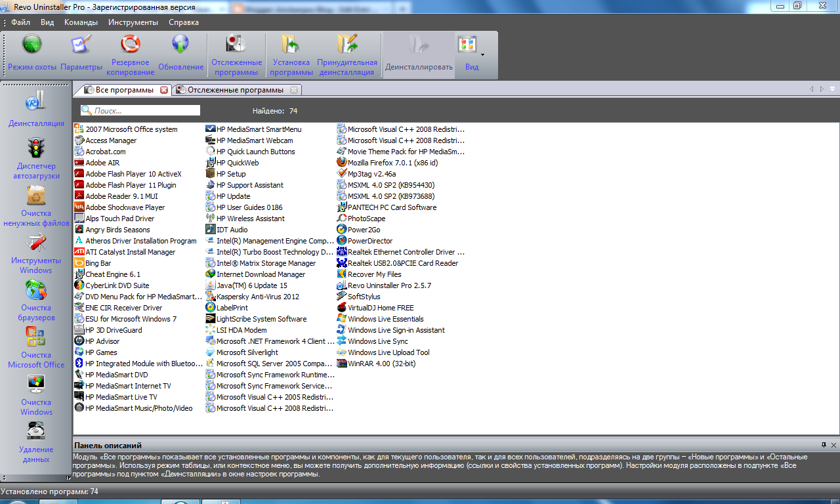Open Очистка Windows in sidebar
The image size is (840, 504).
tap(36, 394)
